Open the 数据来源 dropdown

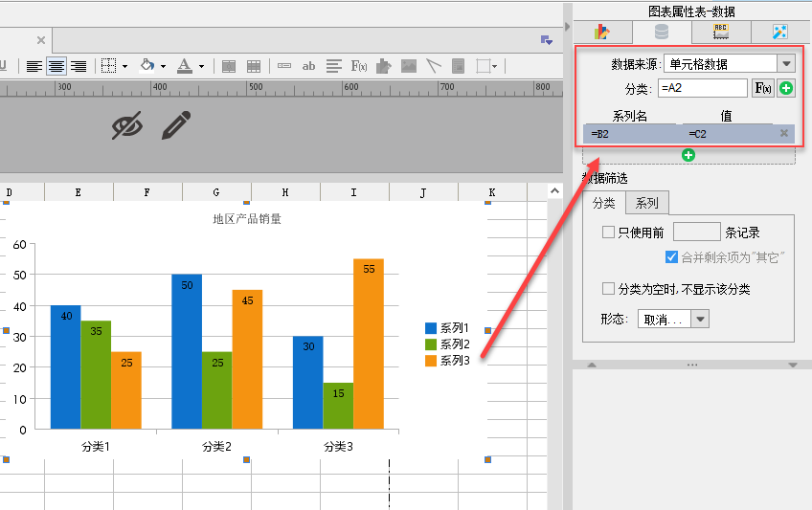tap(786, 64)
